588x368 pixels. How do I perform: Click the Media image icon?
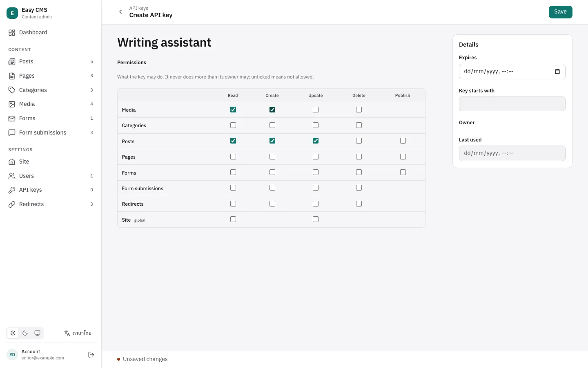[x=12, y=104]
